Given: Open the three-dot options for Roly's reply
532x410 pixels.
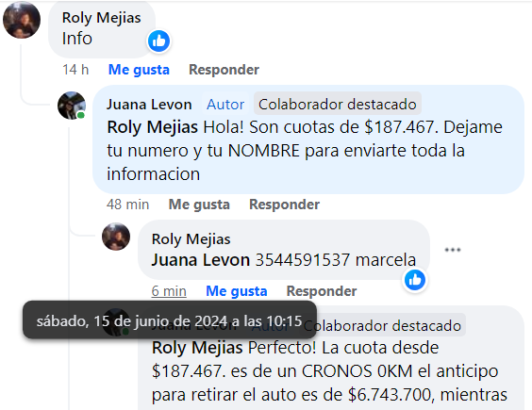Looking at the screenshot, I should 453,250.
